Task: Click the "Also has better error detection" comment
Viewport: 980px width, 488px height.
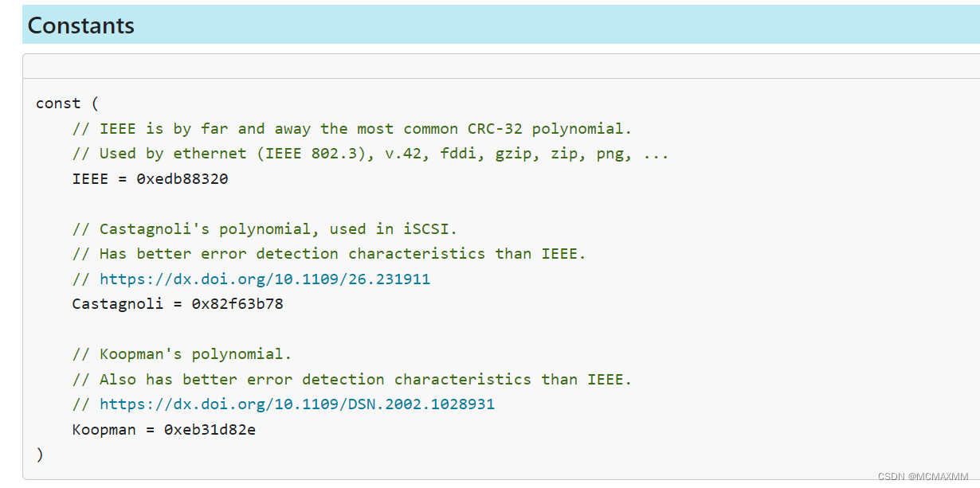Action: pos(351,380)
